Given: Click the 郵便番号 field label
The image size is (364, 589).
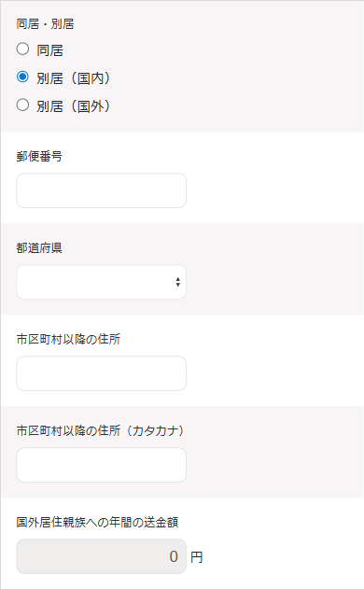Looking at the screenshot, I should tap(39, 156).
